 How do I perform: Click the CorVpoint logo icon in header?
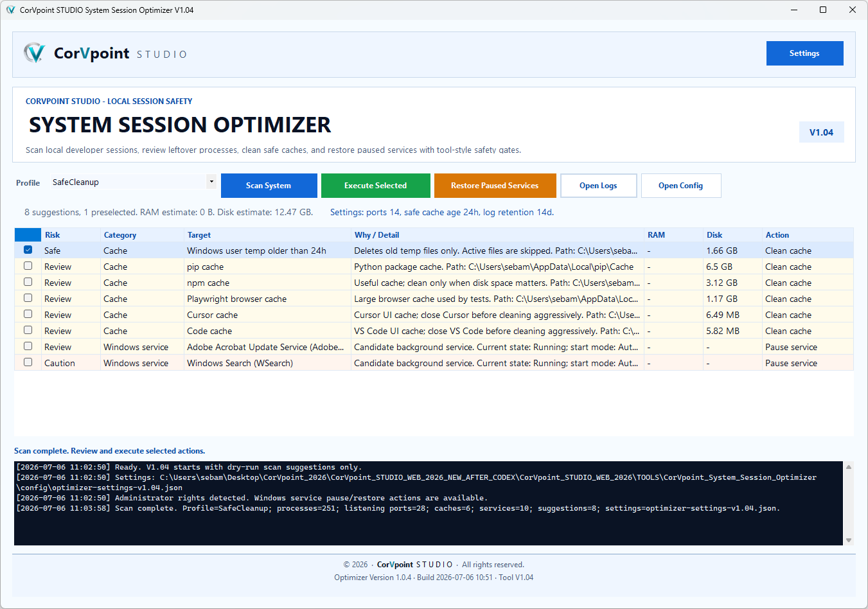34,53
